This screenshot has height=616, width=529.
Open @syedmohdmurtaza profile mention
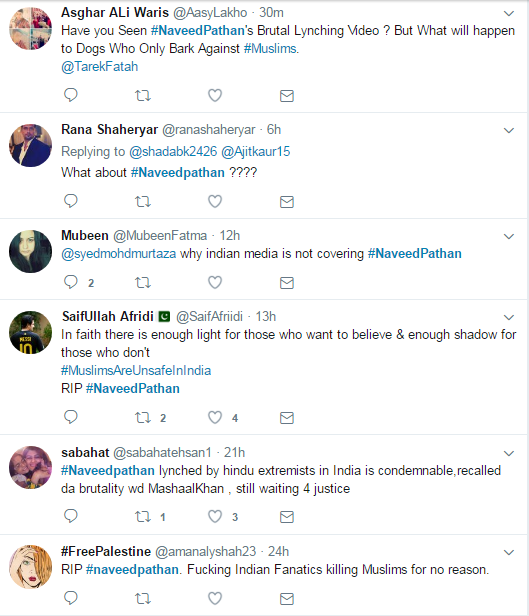tap(119, 254)
